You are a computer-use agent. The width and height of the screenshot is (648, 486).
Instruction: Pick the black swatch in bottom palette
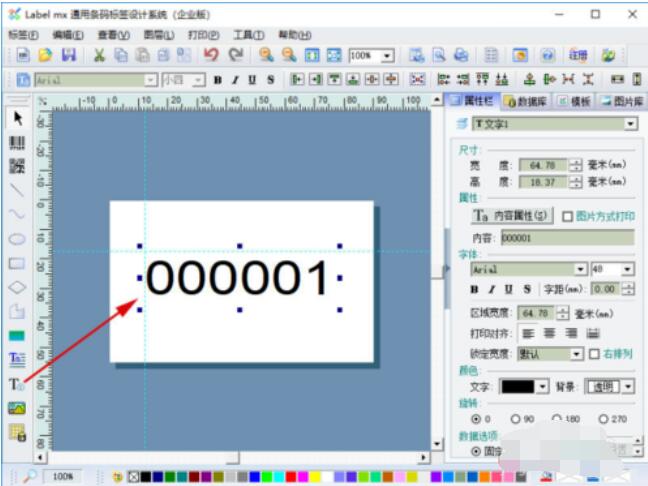tap(145, 477)
